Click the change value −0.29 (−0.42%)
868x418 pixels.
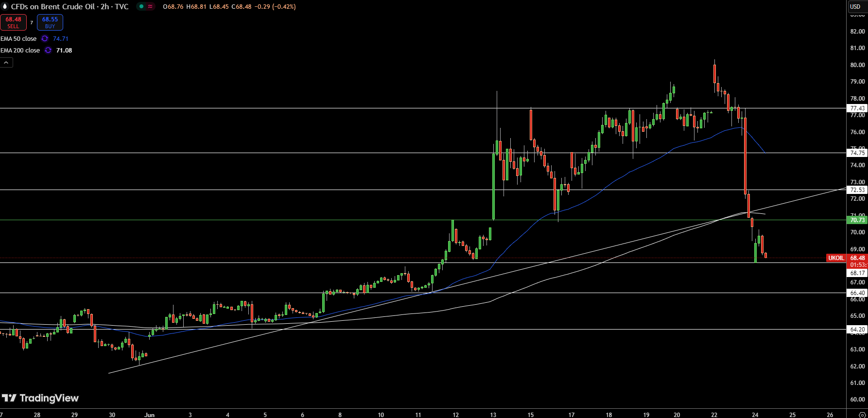click(x=275, y=6)
